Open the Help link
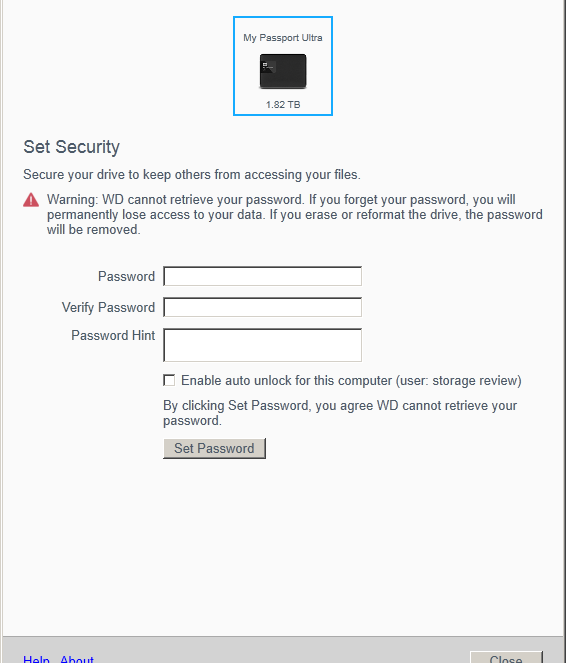 pos(36,659)
